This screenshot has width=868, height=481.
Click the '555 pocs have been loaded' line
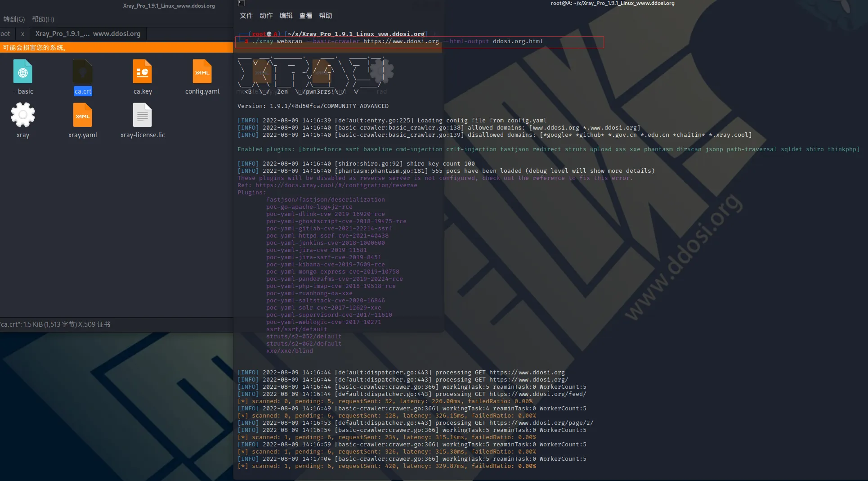446,171
